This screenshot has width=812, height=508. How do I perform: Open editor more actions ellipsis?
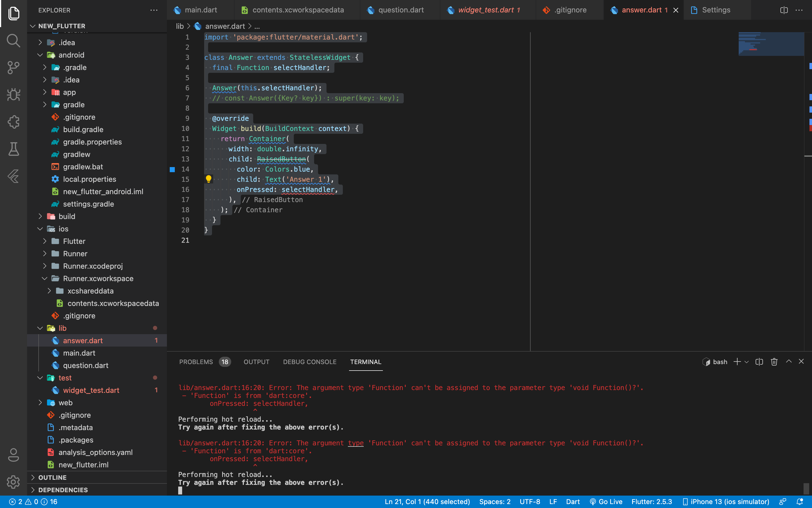pyautogui.click(x=799, y=10)
